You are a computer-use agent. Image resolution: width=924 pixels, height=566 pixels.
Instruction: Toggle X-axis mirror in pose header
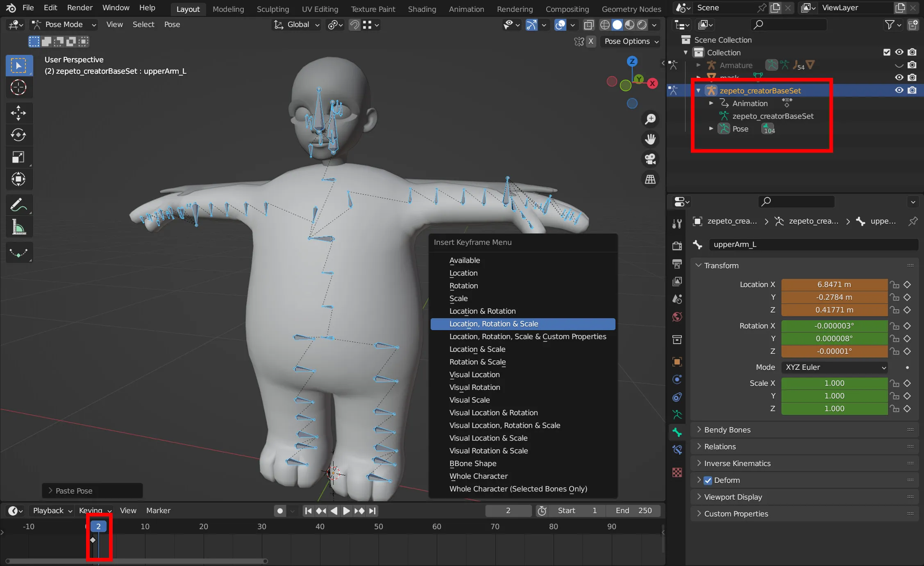(x=591, y=41)
